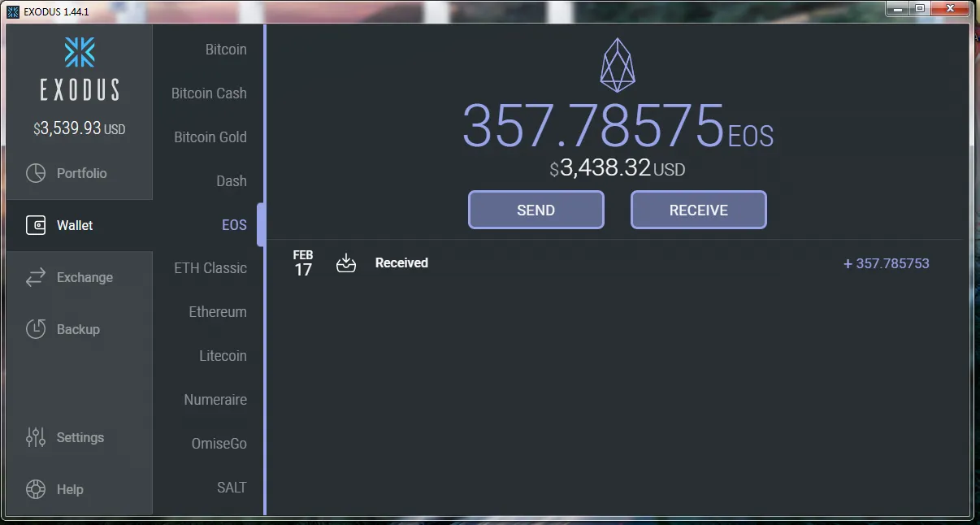
Task: Click the + 357.785753 transaction amount
Action: point(887,263)
